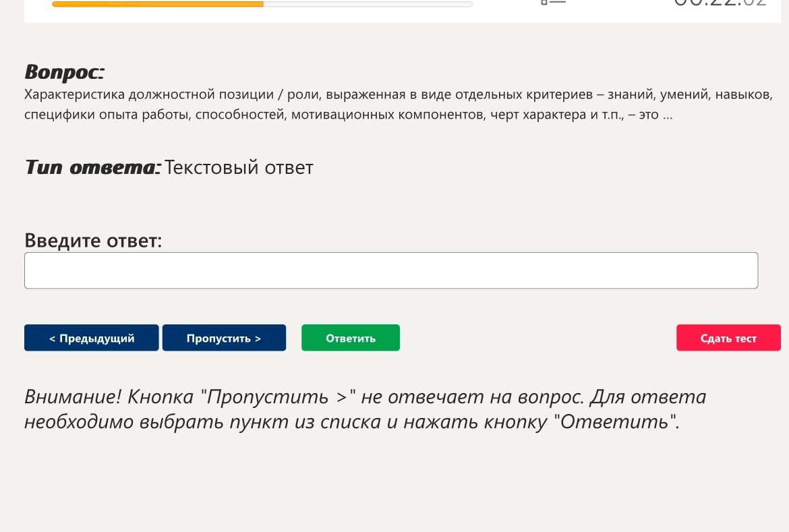Click the "Вопрос:" heading
789x532 pixels.
pos(65,72)
